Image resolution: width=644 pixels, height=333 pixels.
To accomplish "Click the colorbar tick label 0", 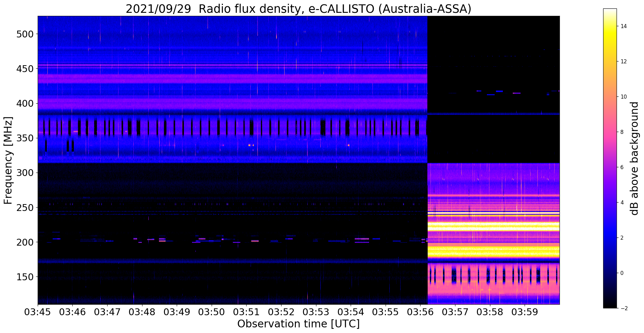I will click(622, 273).
